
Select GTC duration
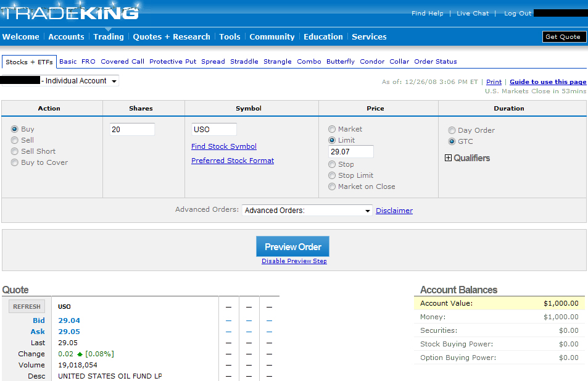pyautogui.click(x=452, y=141)
